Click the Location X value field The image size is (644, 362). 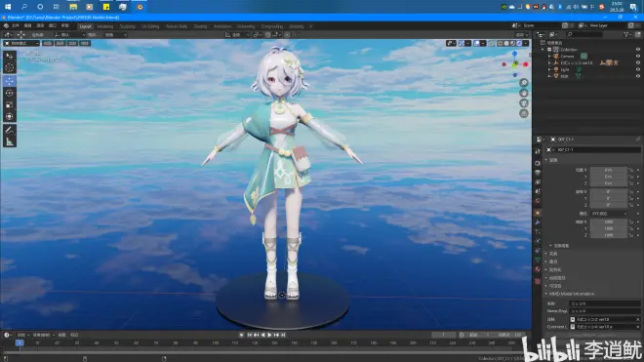608,170
